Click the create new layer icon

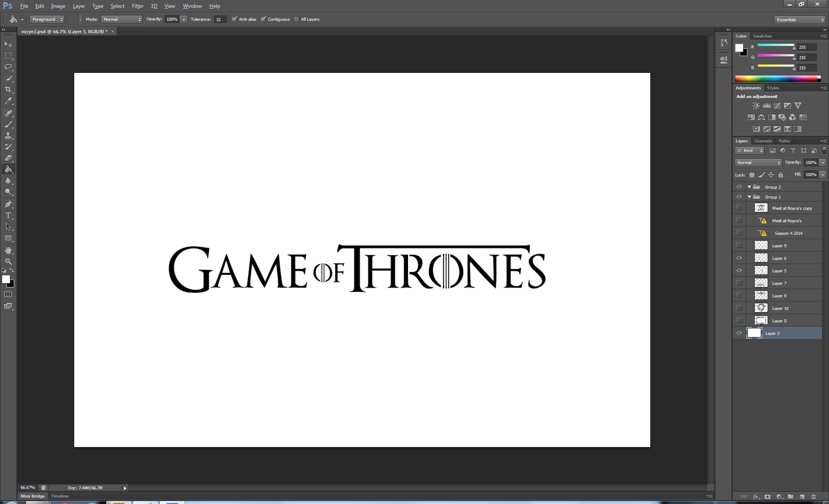click(802, 497)
